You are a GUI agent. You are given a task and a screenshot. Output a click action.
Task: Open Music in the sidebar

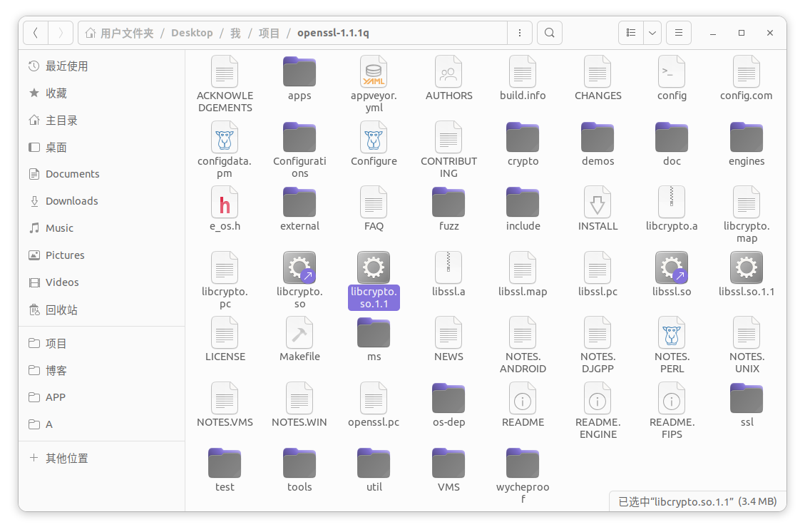[102, 228]
